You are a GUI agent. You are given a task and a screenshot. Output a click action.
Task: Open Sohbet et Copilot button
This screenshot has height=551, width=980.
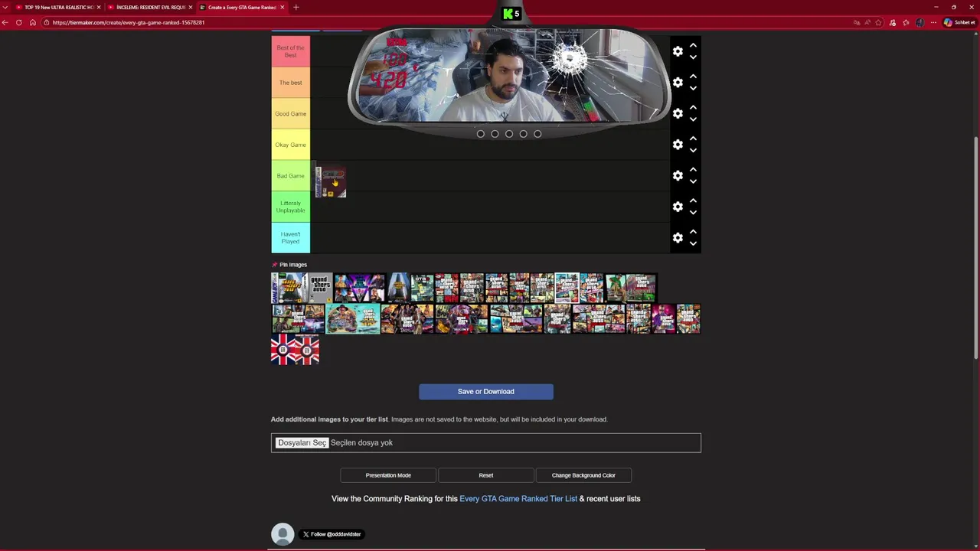960,22
